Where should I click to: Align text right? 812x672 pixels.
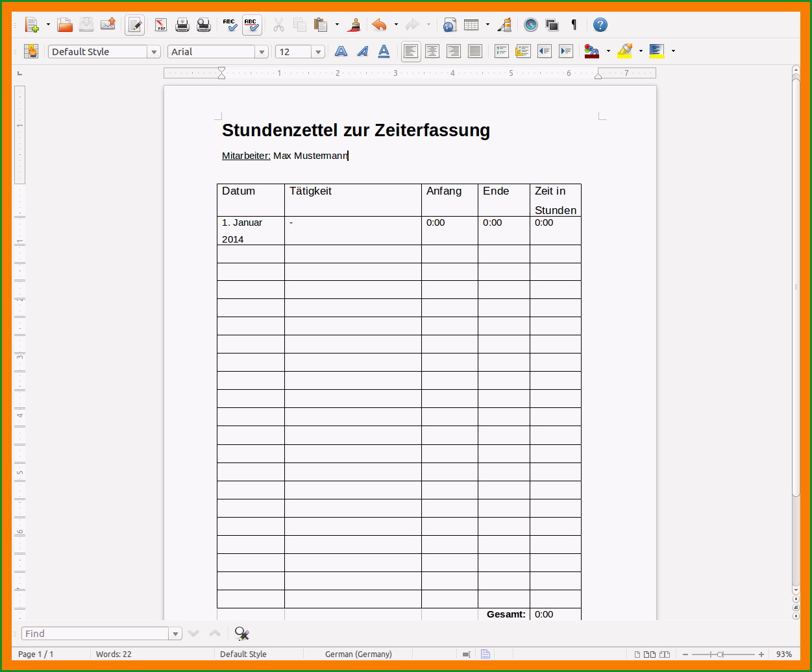click(x=454, y=51)
